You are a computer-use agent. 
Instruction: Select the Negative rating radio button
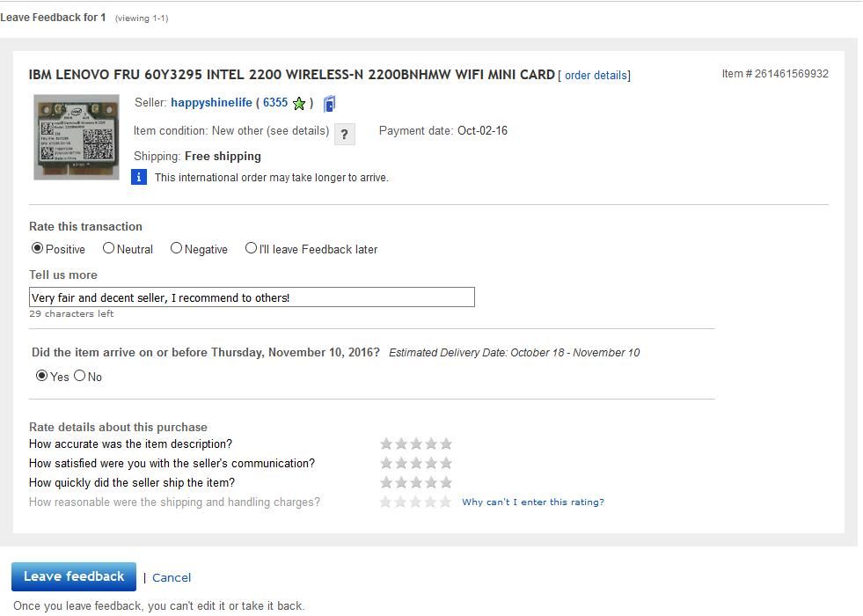[176, 249]
